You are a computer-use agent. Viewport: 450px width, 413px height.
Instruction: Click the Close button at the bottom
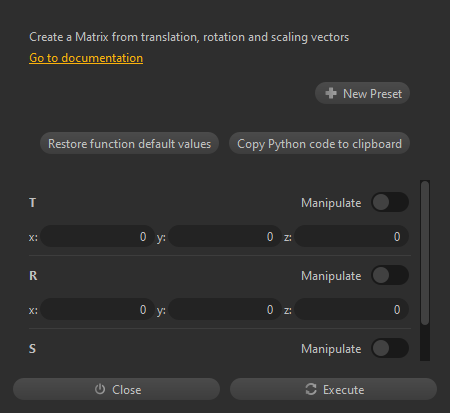point(116,389)
